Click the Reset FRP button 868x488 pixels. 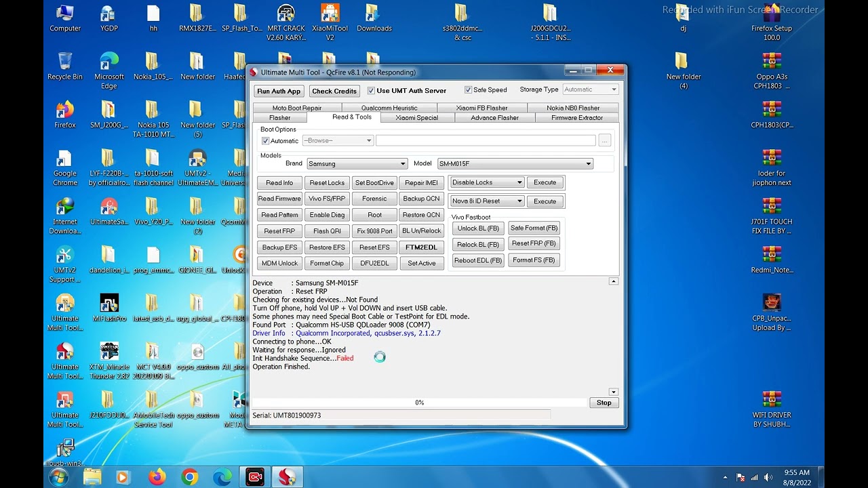[x=279, y=231]
